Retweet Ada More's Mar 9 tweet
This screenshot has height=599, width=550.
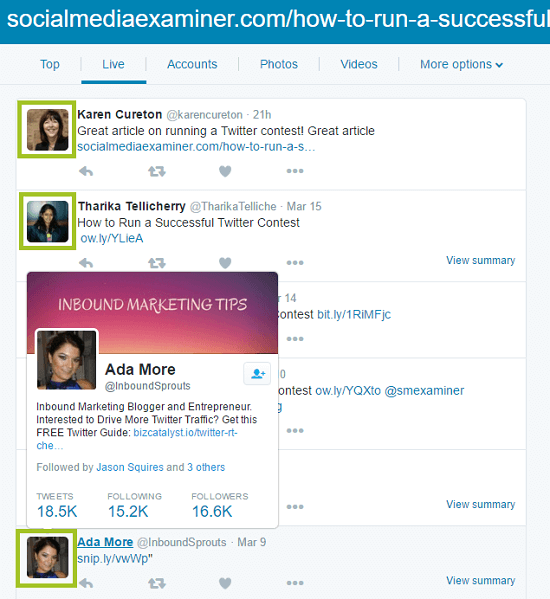157,583
